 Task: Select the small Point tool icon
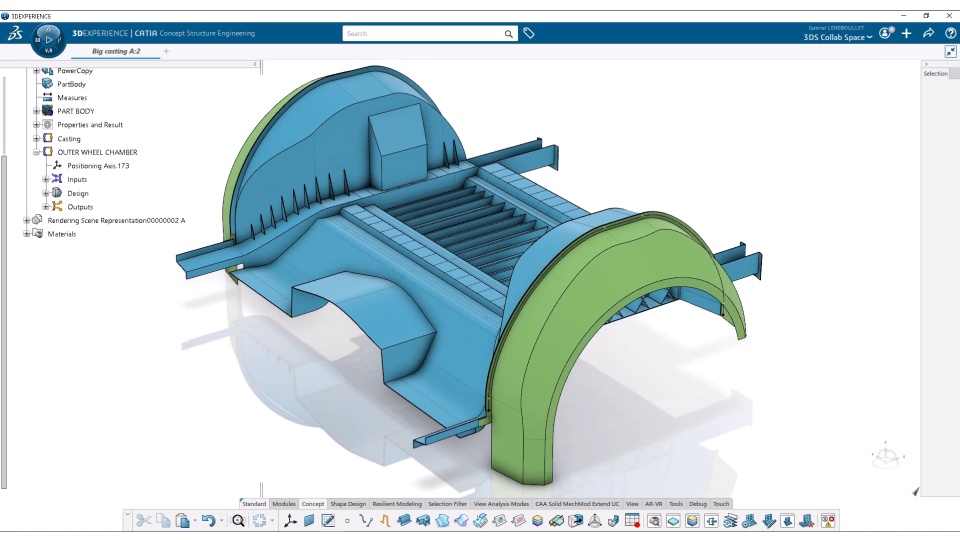pyautogui.click(x=347, y=521)
